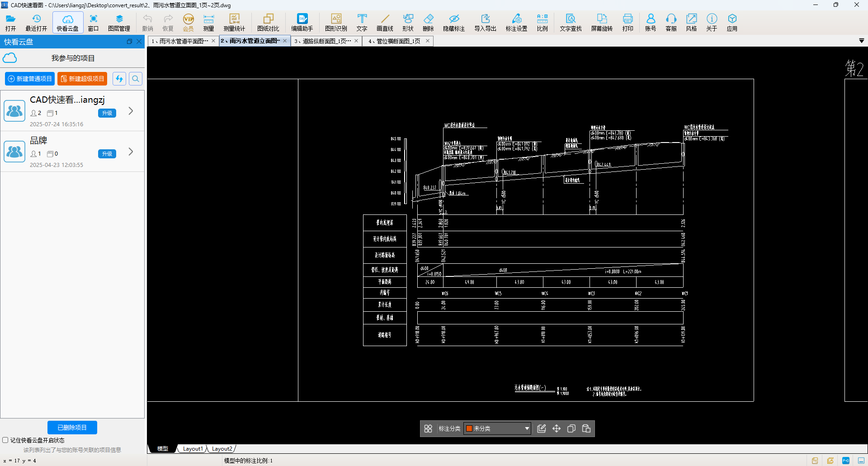This screenshot has width=868, height=466.
Task: Click the orange 未分类 color swatch
Action: [x=469, y=428]
